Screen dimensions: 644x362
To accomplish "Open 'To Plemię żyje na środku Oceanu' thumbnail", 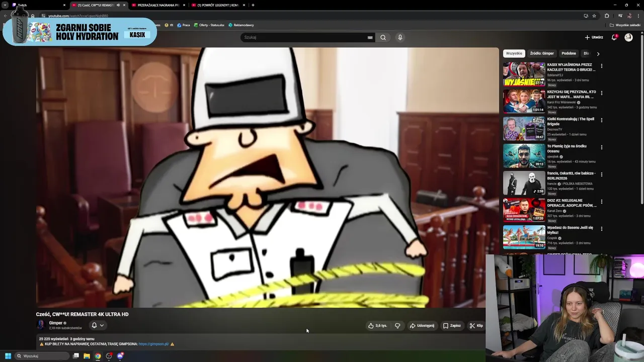I will pos(524,156).
